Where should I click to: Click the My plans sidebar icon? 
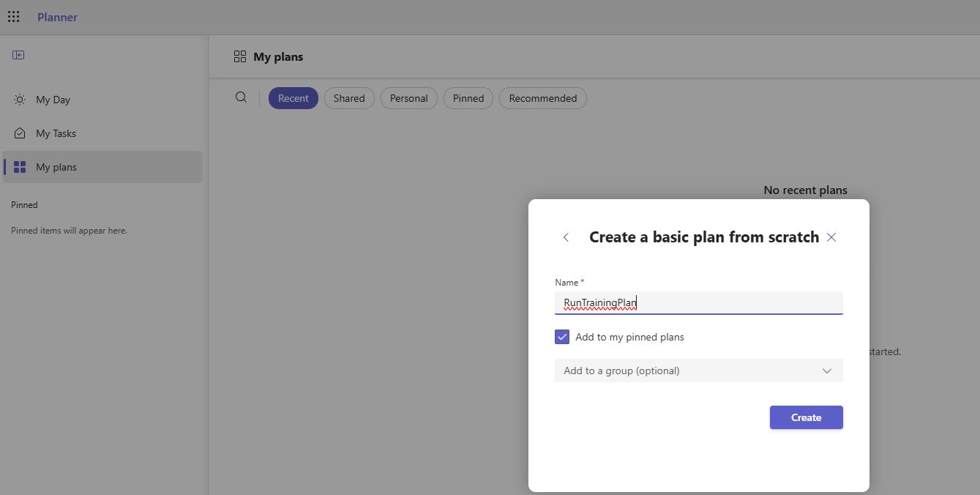pos(20,167)
